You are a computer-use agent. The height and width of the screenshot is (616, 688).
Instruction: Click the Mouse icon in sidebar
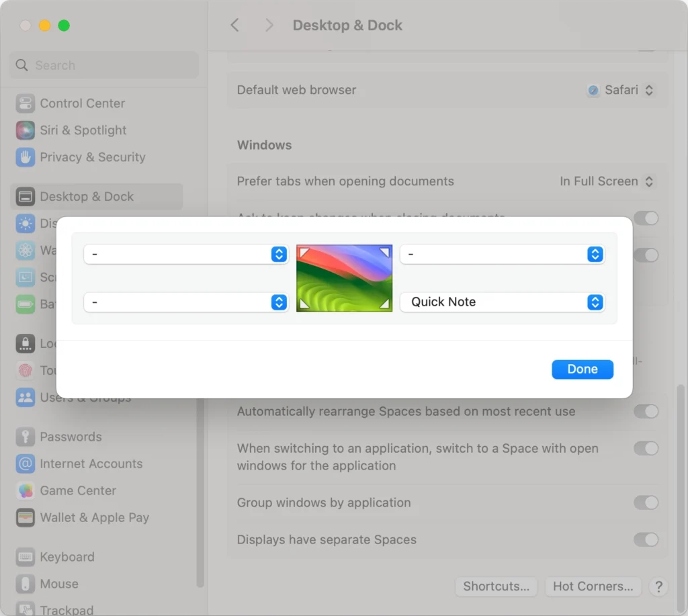coord(25,584)
